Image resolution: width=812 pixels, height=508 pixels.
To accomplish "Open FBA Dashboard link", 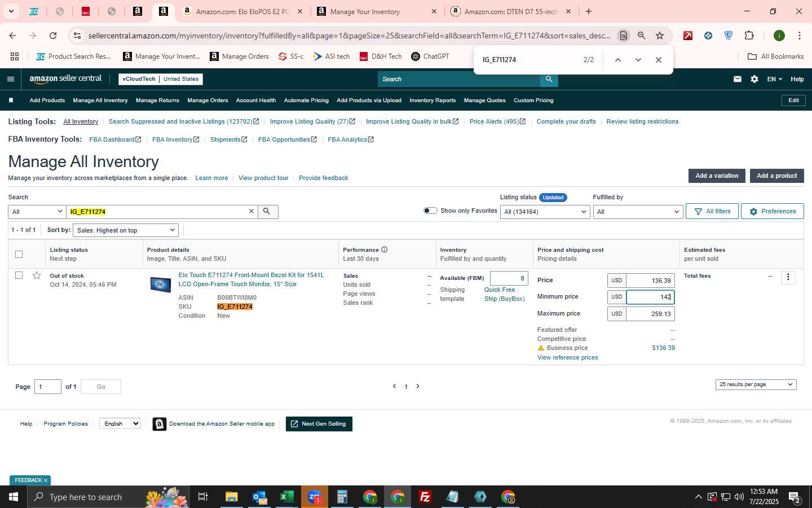I will 115,139.
